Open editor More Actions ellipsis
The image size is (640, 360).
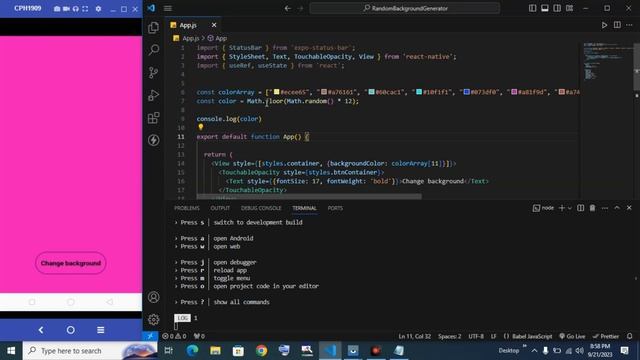pos(629,25)
